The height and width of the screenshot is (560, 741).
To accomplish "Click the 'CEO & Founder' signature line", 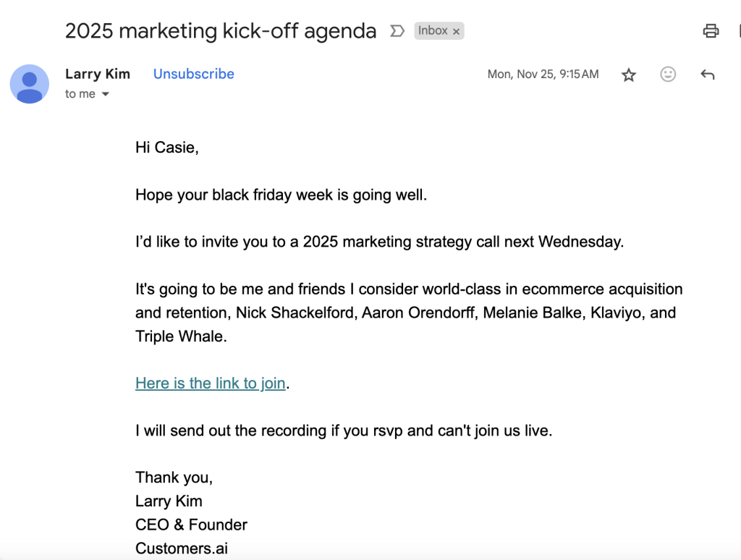I will (191, 525).
